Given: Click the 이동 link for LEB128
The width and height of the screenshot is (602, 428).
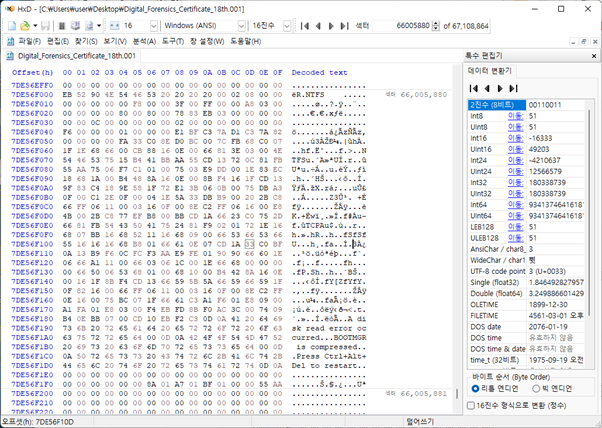Looking at the screenshot, I should tap(516, 227).
